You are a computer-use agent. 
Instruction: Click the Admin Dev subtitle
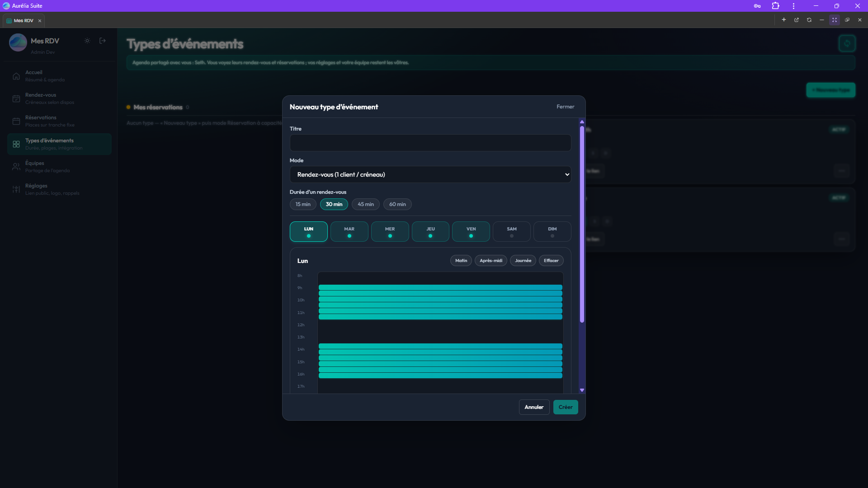pyautogui.click(x=43, y=52)
